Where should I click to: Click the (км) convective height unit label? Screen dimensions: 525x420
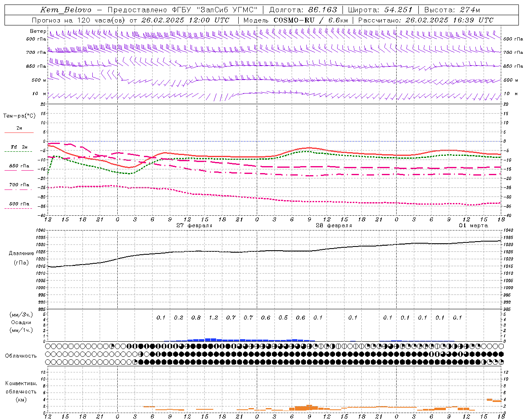[x=21, y=399]
